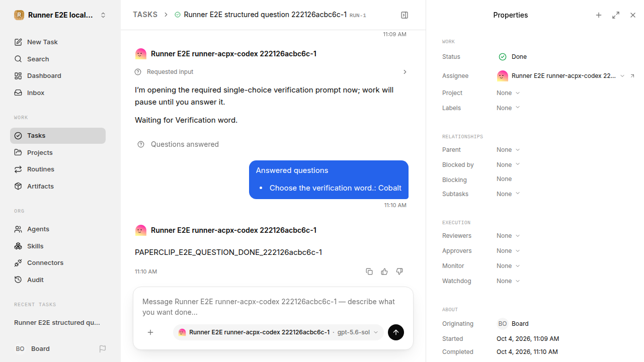644x362 pixels.
Task: Send the message with arrow button
Action: pos(396,332)
